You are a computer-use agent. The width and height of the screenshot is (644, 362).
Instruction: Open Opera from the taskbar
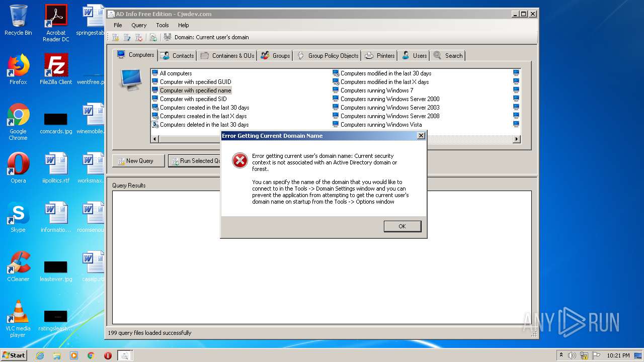[108, 355]
